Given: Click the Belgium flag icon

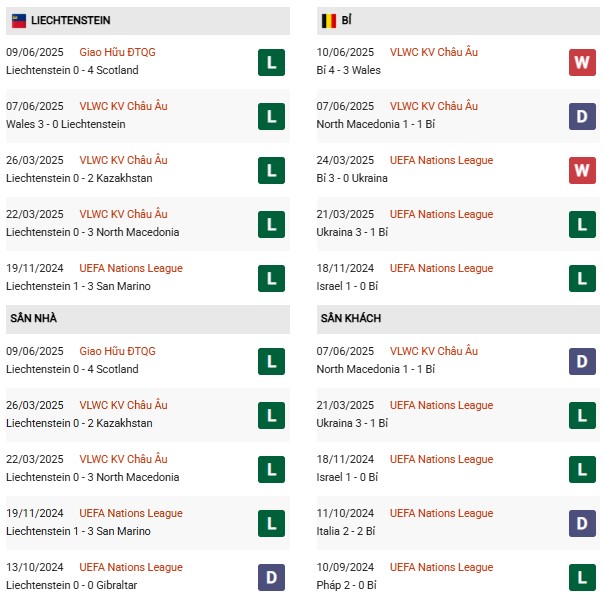Looking at the screenshot, I should pyautogui.click(x=328, y=20).
